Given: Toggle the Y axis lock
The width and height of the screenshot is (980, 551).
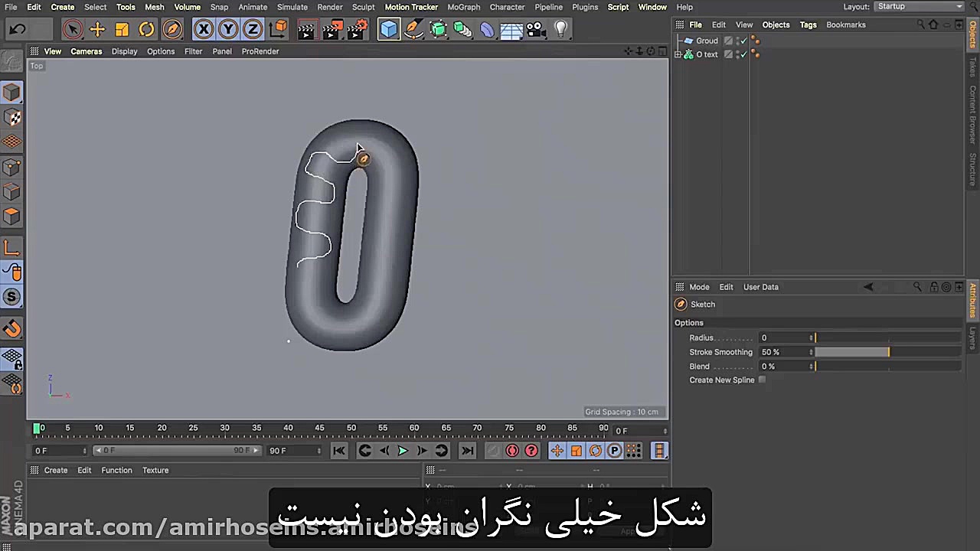Looking at the screenshot, I should coord(227,29).
